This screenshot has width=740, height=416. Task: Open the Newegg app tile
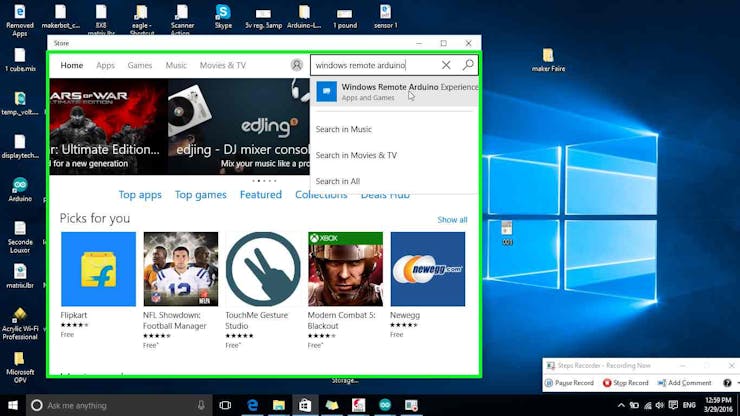[x=428, y=269]
